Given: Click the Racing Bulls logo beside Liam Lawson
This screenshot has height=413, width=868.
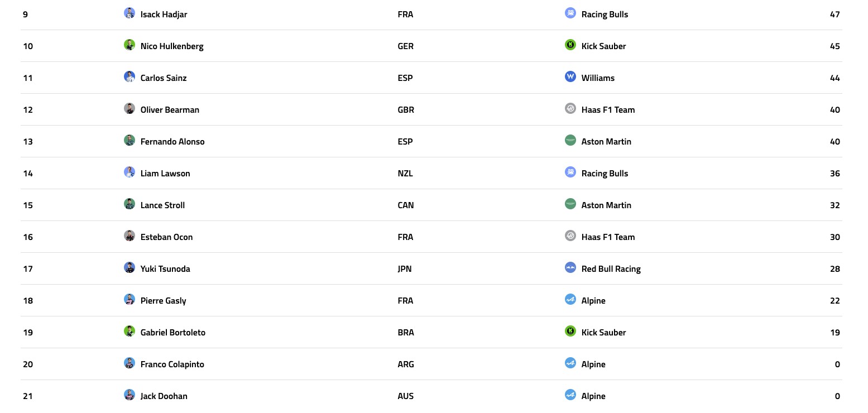Looking at the screenshot, I should click(x=570, y=172).
